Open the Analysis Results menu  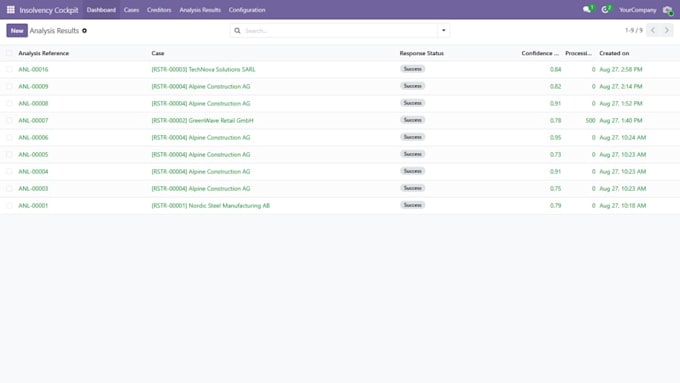point(200,10)
